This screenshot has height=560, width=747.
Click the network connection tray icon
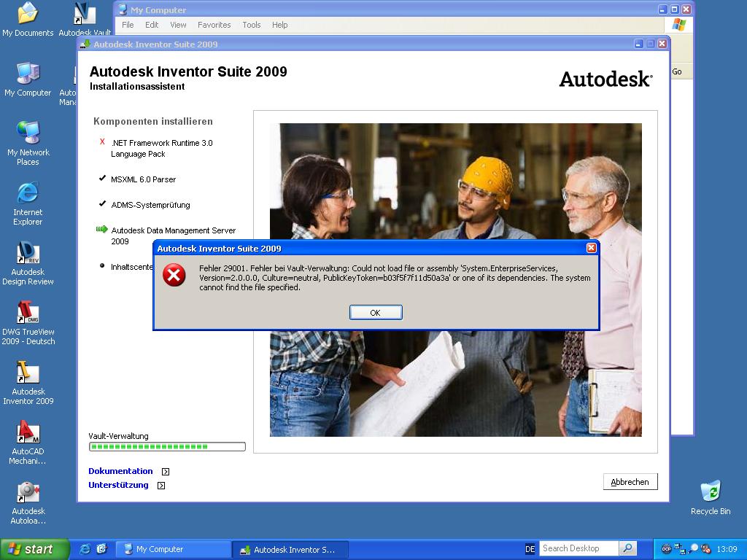point(679,549)
